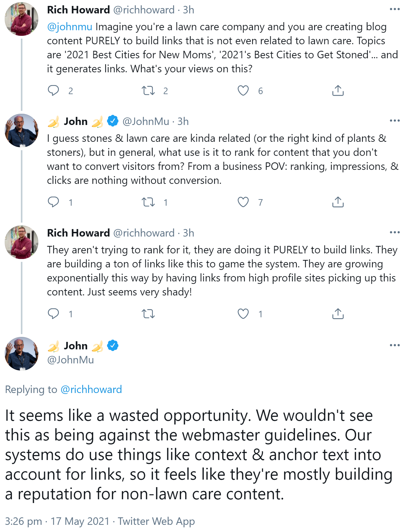View Rich Howard's avatar on top tweet
The width and height of the screenshot is (407, 532).
pyautogui.click(x=21, y=19)
